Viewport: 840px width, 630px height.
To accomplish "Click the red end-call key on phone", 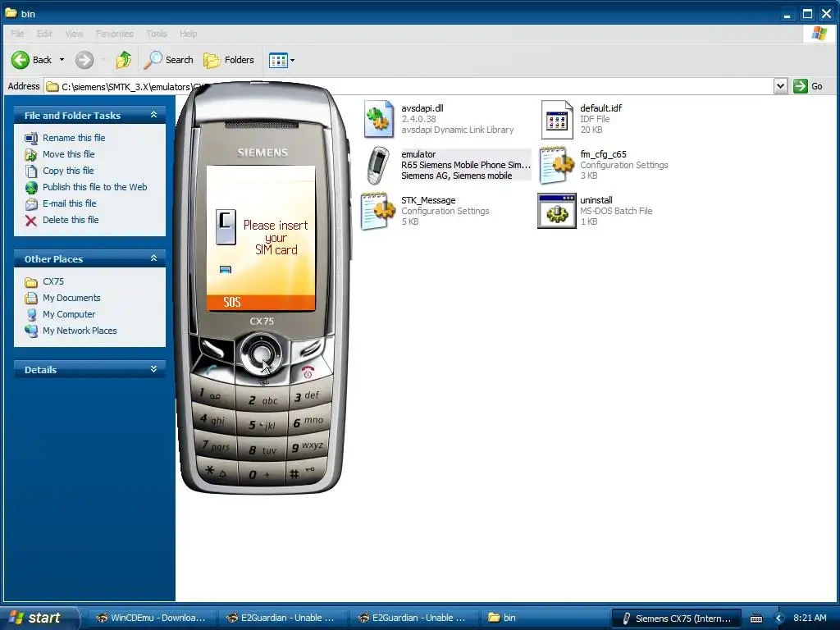I will click(x=308, y=372).
